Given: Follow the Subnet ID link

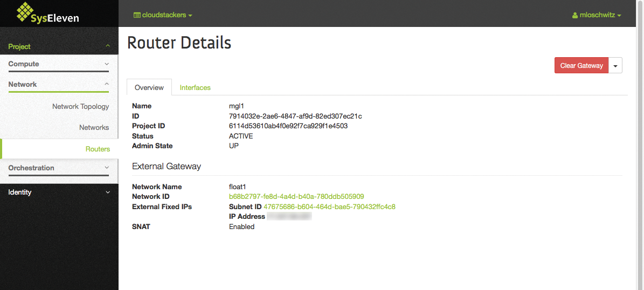Looking at the screenshot, I should click(329, 207).
